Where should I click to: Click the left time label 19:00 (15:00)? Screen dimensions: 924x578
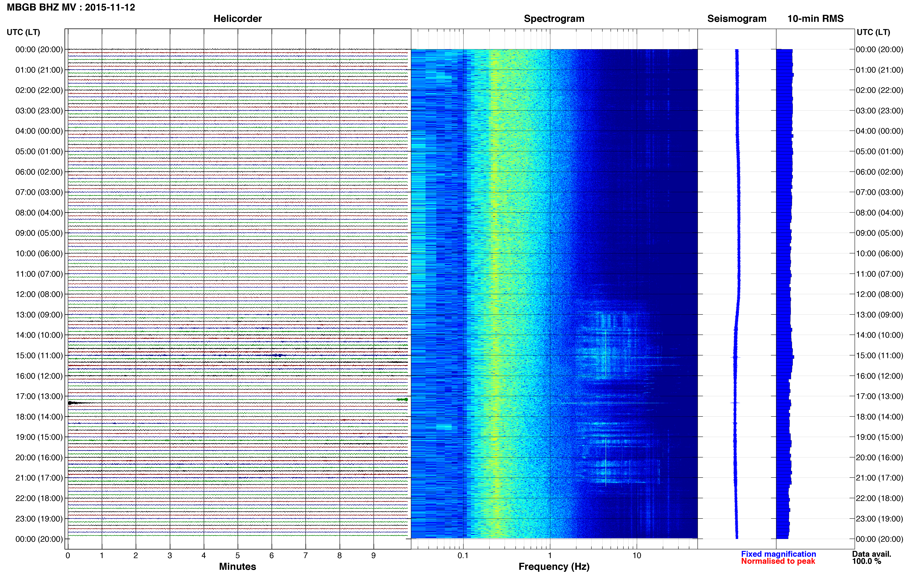(x=39, y=437)
